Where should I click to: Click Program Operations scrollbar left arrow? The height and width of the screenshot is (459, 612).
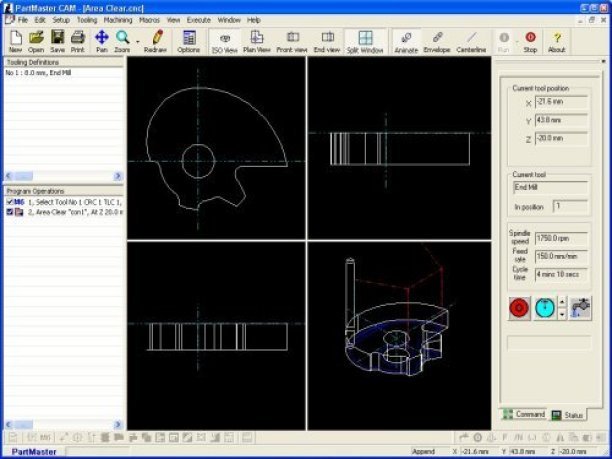tap(9, 424)
